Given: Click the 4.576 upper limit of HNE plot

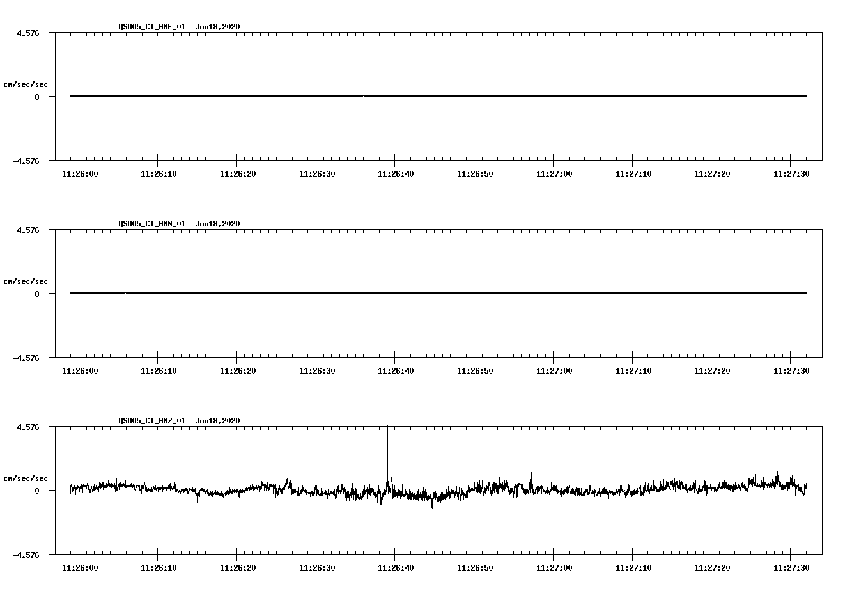Looking at the screenshot, I should click(28, 33).
